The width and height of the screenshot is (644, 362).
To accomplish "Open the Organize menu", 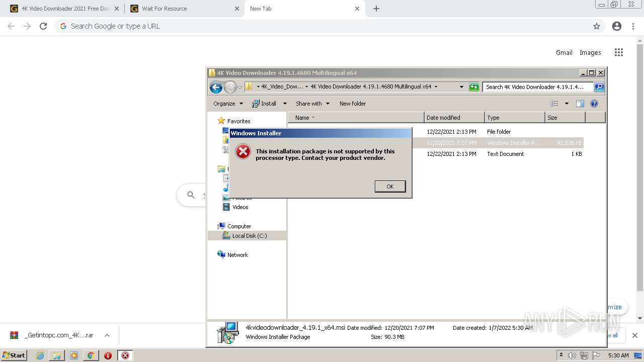I will [228, 104].
